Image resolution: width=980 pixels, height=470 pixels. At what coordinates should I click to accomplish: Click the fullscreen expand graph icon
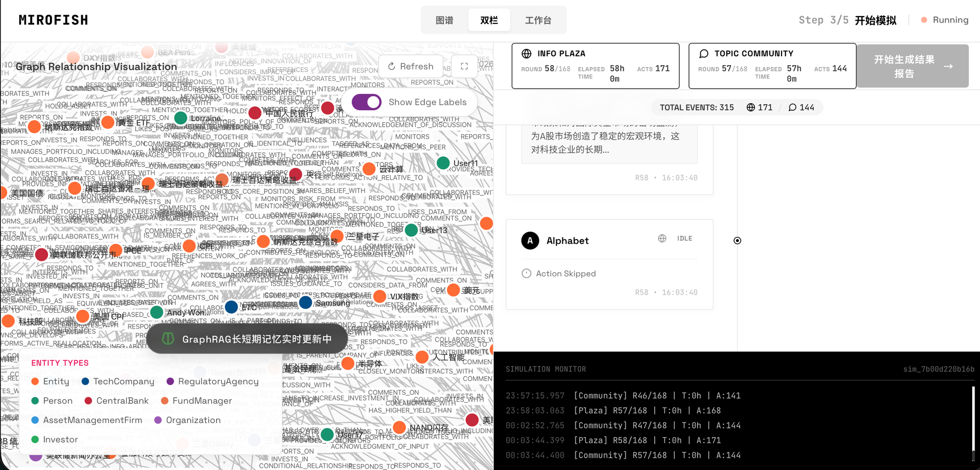[x=464, y=66]
